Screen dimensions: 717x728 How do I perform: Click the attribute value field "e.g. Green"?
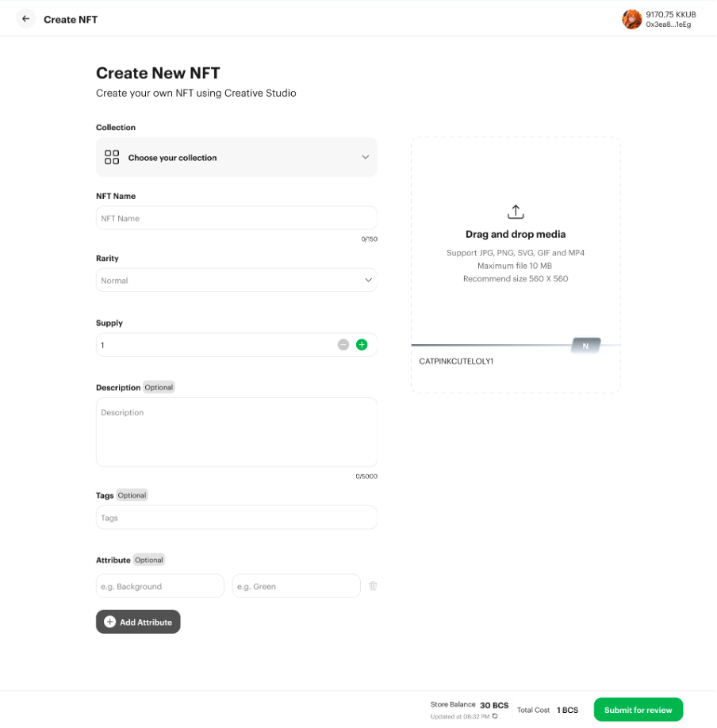coord(296,586)
